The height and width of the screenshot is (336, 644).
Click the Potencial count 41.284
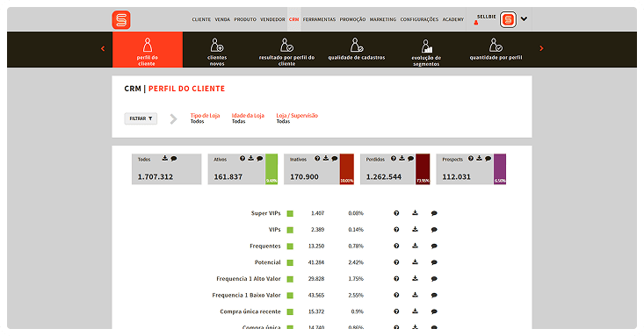pos(315,262)
